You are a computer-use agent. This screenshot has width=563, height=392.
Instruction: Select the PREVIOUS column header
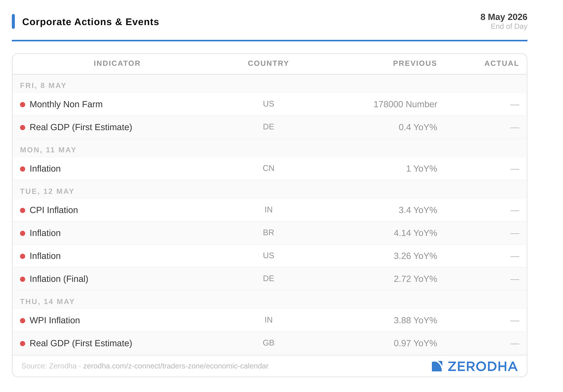(415, 63)
